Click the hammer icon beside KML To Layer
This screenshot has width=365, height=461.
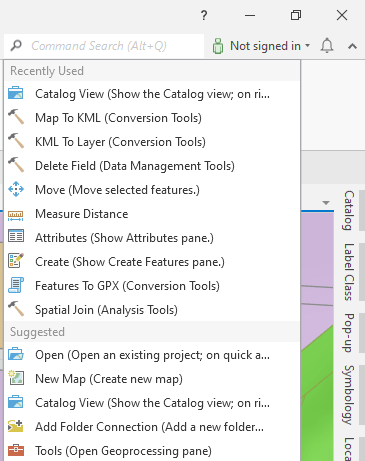point(16,141)
